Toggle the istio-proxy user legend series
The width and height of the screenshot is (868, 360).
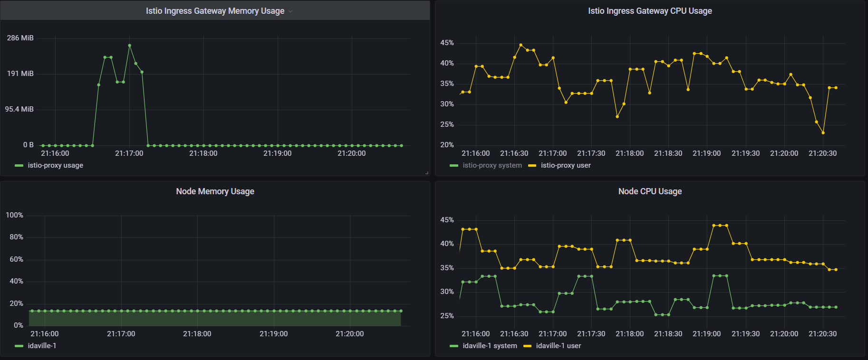pos(566,165)
